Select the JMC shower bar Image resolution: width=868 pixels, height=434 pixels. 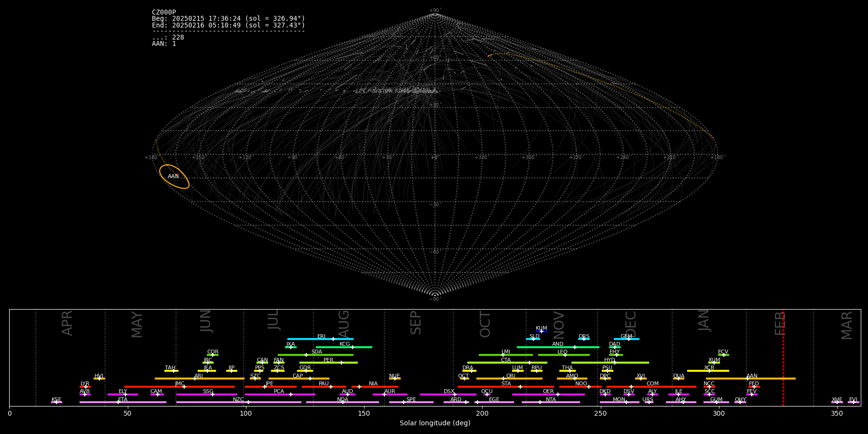(180, 387)
